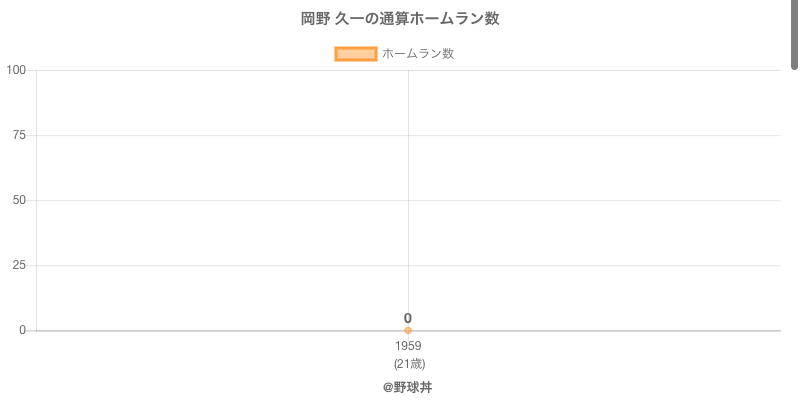Toggle the ホームラン数 legend label
800x400 pixels.
click(x=418, y=54)
